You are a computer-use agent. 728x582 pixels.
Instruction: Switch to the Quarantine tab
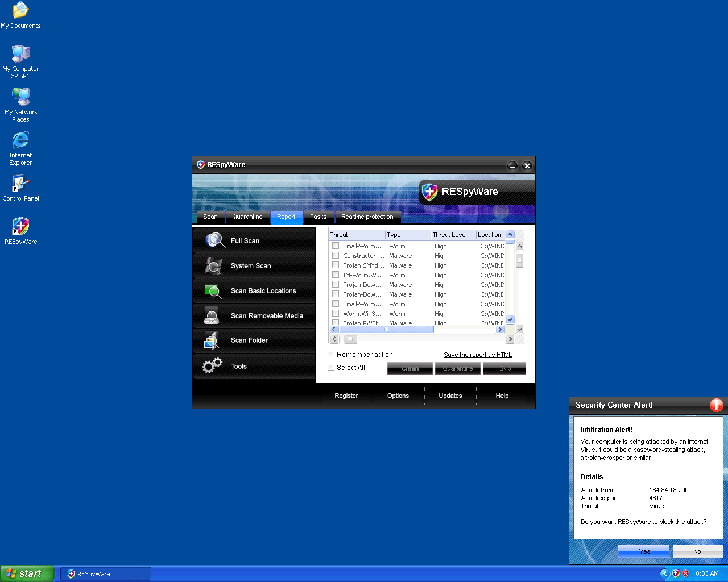(247, 217)
